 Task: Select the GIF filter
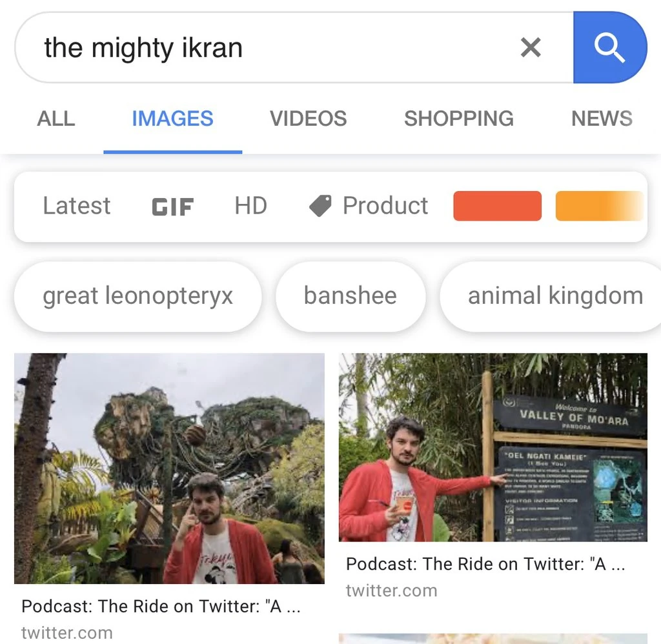tap(173, 206)
